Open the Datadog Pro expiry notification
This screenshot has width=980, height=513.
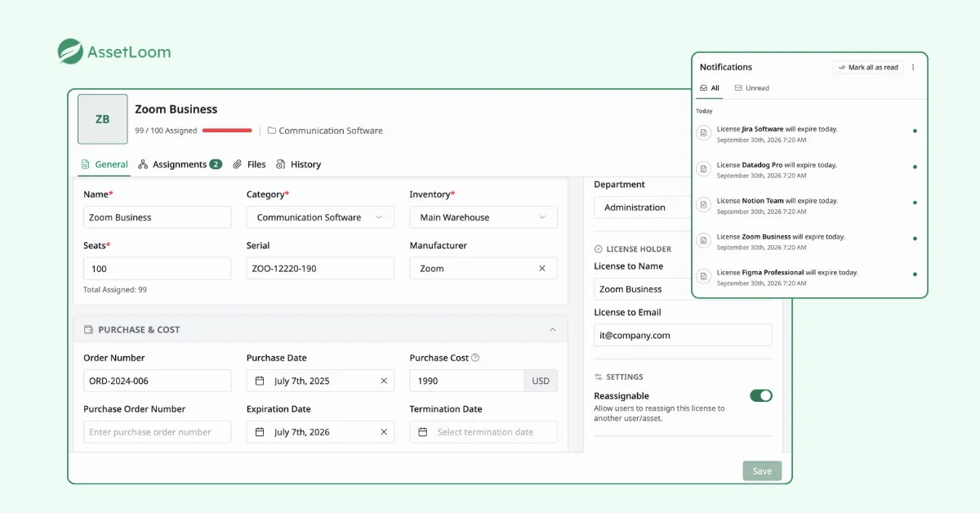(809, 169)
